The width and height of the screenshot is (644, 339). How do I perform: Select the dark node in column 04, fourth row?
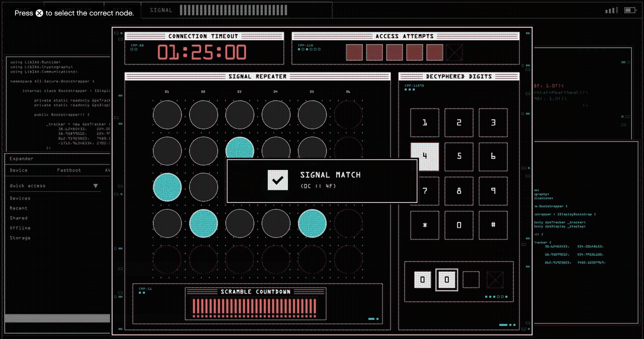point(276,223)
